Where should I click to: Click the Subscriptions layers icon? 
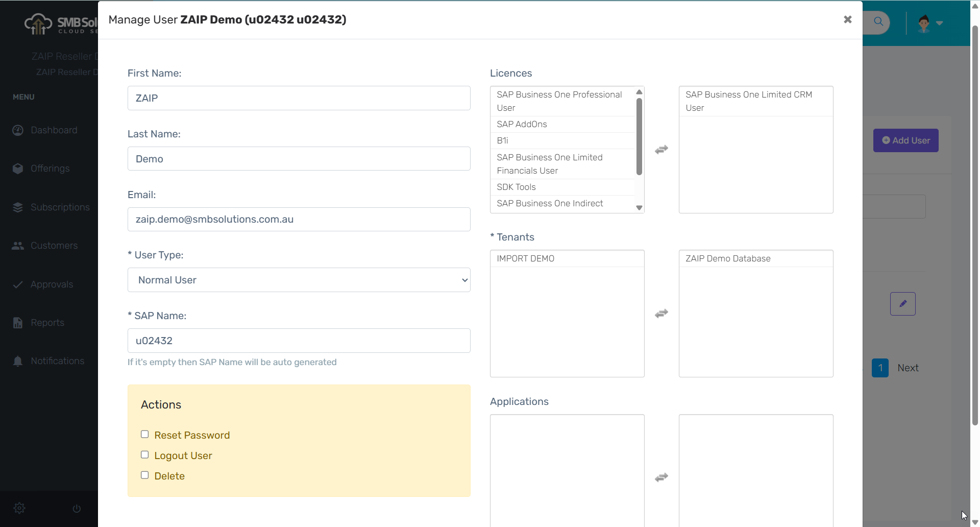18,207
